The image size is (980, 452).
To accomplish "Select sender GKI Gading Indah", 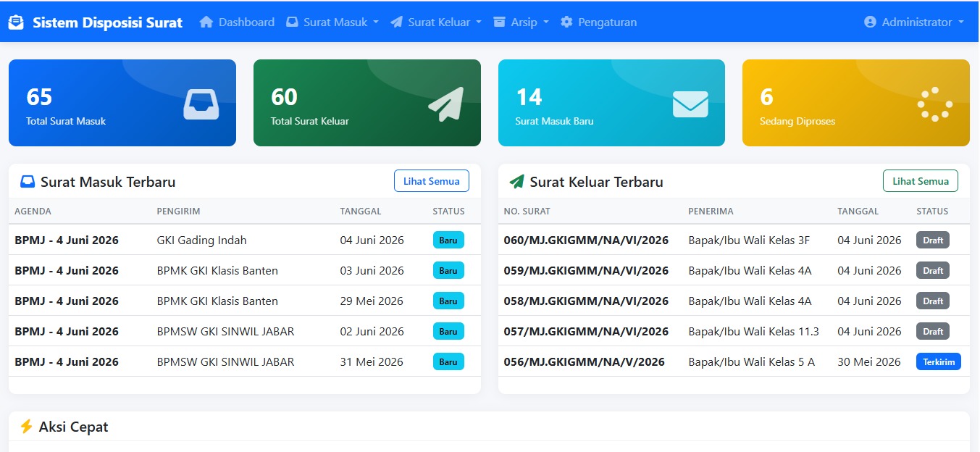I will [202, 240].
